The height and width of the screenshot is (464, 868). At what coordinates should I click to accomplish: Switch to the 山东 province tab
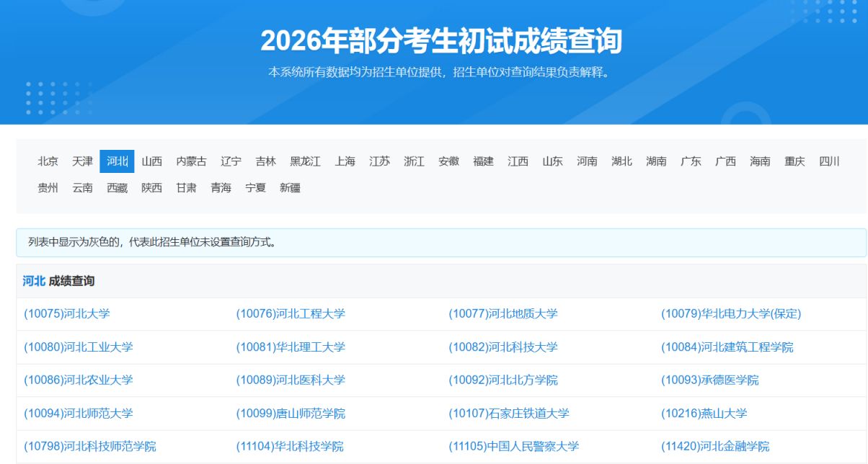pyautogui.click(x=553, y=161)
